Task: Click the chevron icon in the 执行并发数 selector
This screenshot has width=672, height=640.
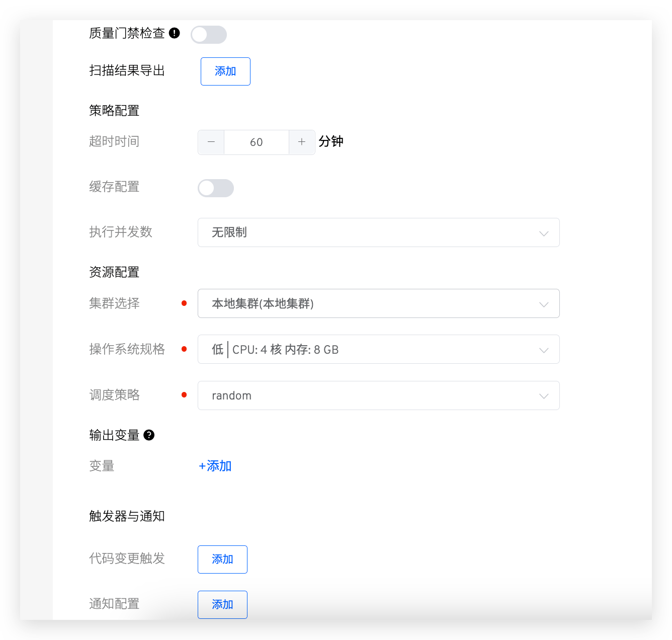Action: click(x=544, y=233)
